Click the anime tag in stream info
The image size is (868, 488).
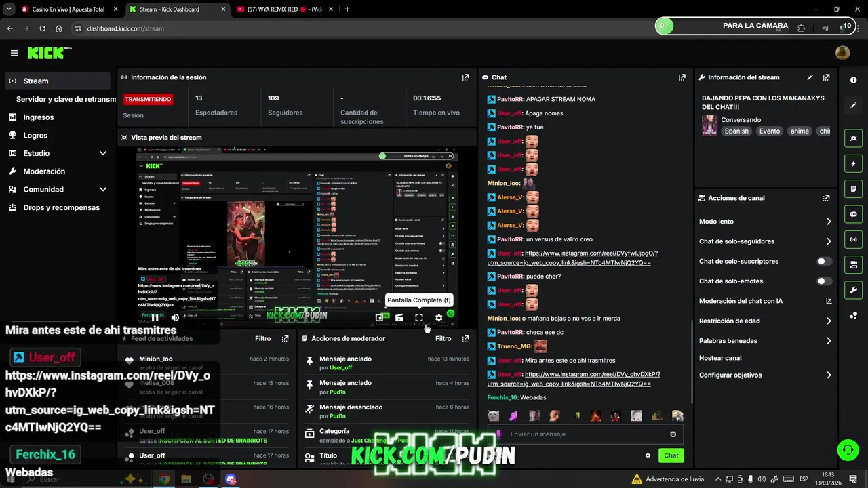(800, 131)
